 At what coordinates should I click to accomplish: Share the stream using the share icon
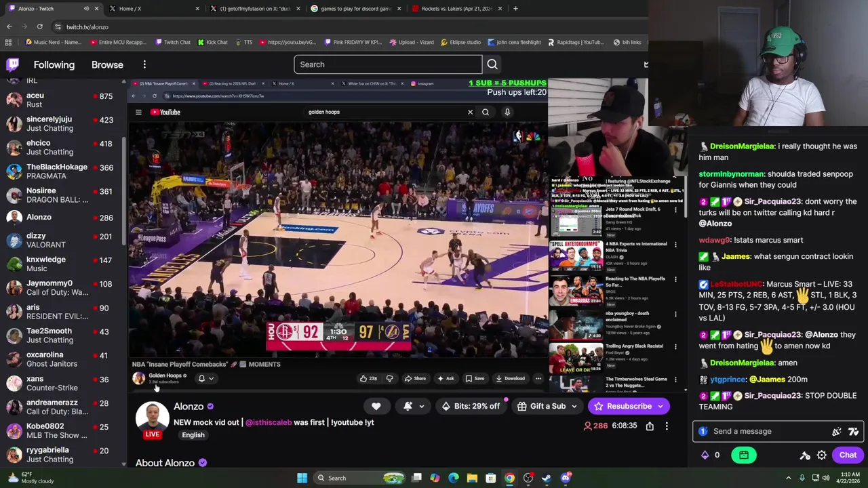coord(650,426)
